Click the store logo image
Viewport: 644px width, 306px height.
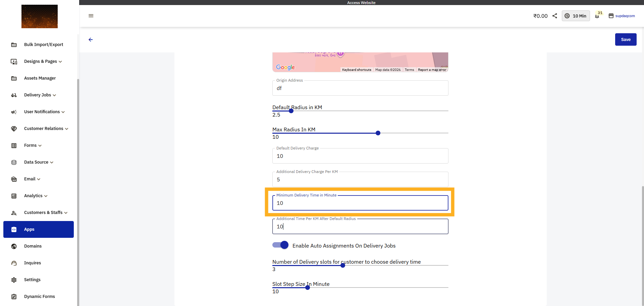point(40,16)
